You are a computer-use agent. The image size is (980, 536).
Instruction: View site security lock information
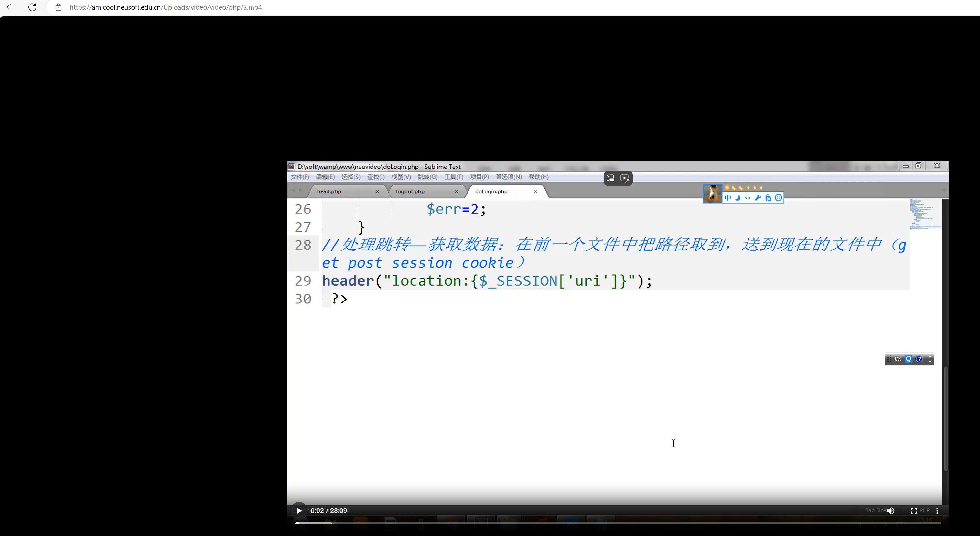(58, 7)
